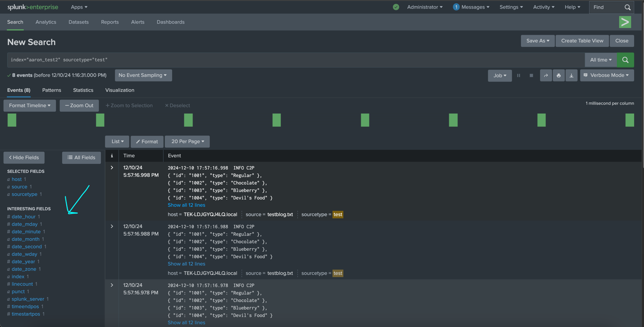Click the Show all 12 lines link
This screenshot has height=327, width=644.
click(x=186, y=205)
